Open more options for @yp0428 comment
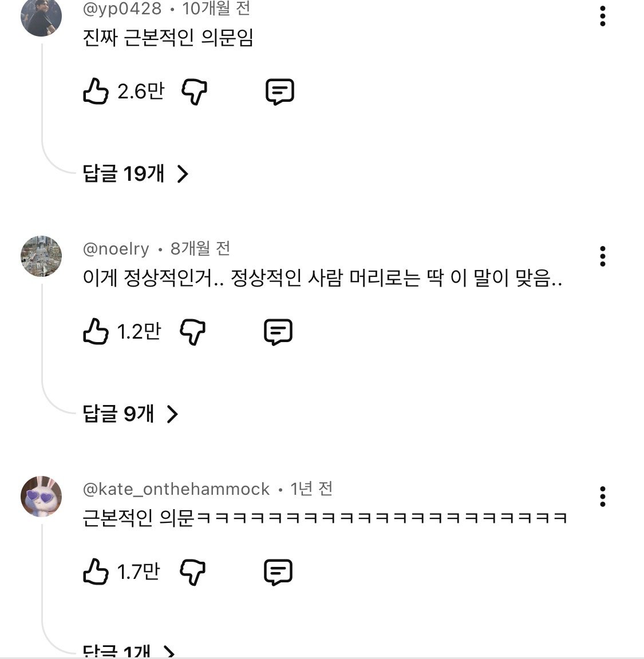Image resolution: width=644 pixels, height=659 pixels. [602, 17]
